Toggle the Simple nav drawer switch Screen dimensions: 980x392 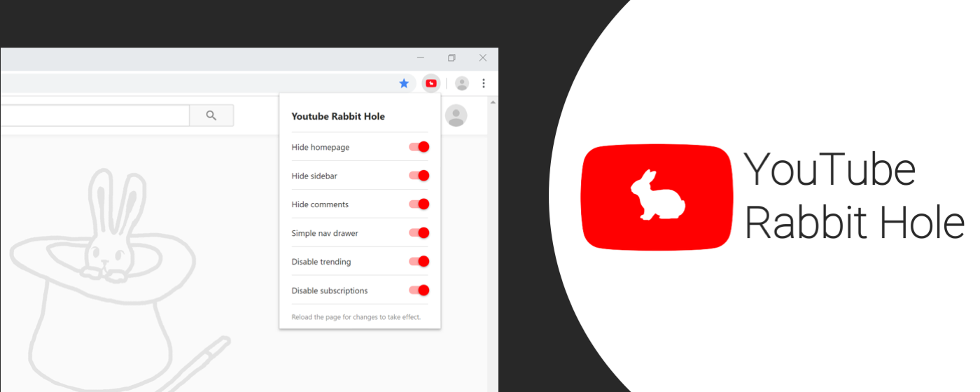click(x=419, y=233)
